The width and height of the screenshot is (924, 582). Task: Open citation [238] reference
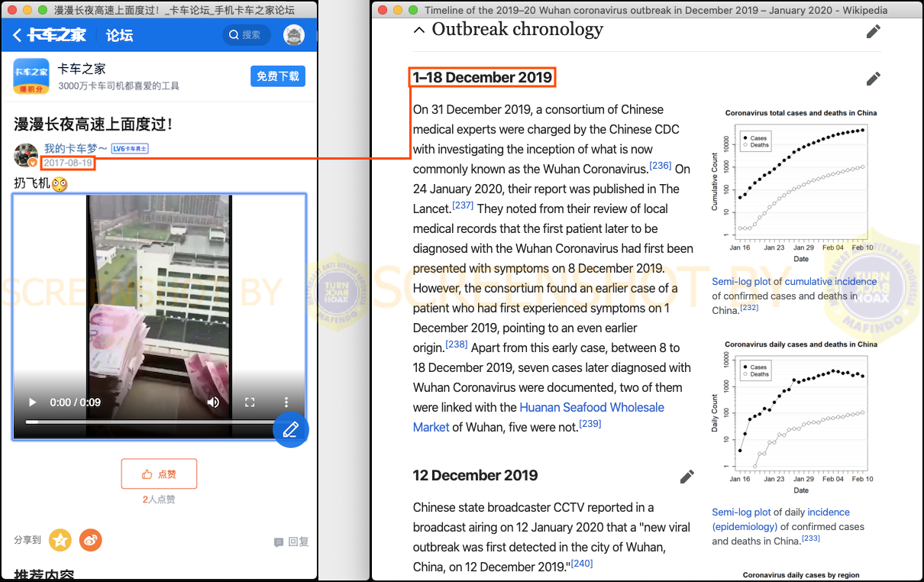(x=457, y=344)
